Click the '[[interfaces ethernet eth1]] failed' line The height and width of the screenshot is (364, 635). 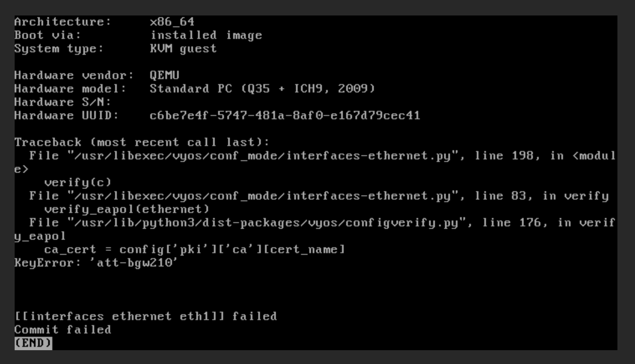tap(145, 317)
